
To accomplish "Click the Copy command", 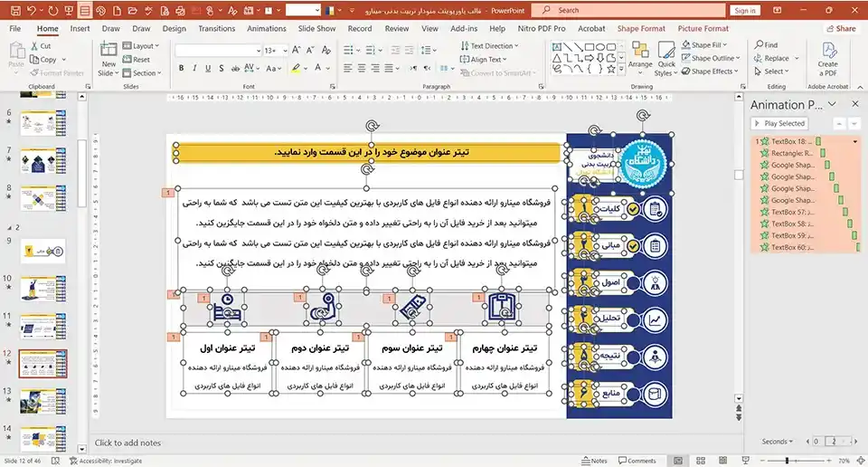I will [x=43, y=59].
